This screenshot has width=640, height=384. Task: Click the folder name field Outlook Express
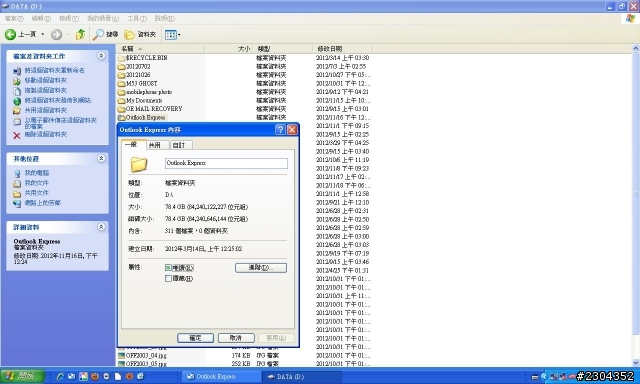point(227,163)
